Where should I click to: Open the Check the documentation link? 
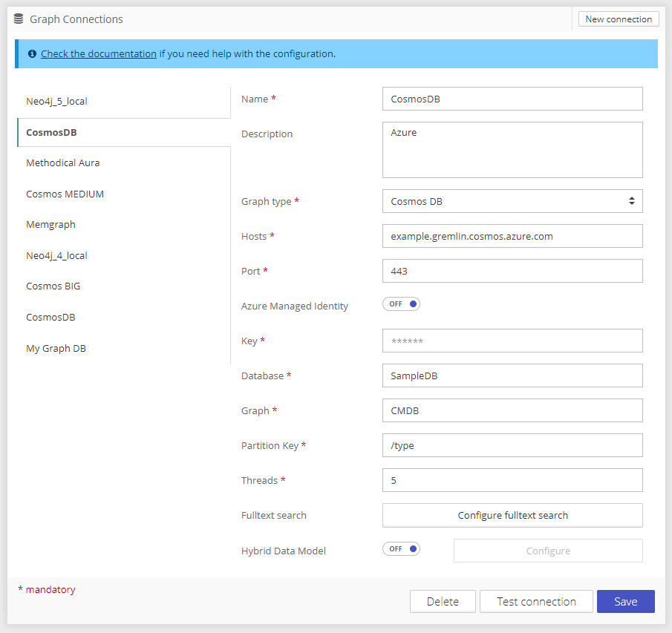tap(99, 54)
